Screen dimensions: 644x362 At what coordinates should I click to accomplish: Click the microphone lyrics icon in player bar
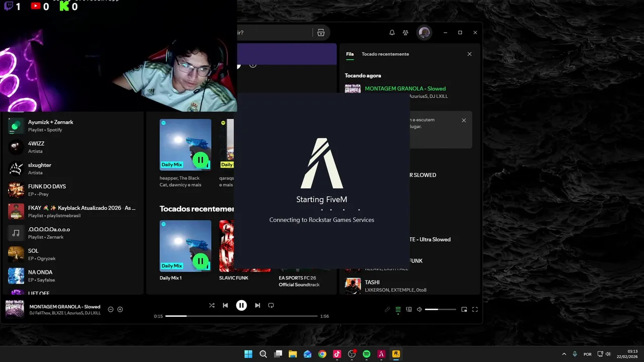pyautogui.click(x=387, y=309)
